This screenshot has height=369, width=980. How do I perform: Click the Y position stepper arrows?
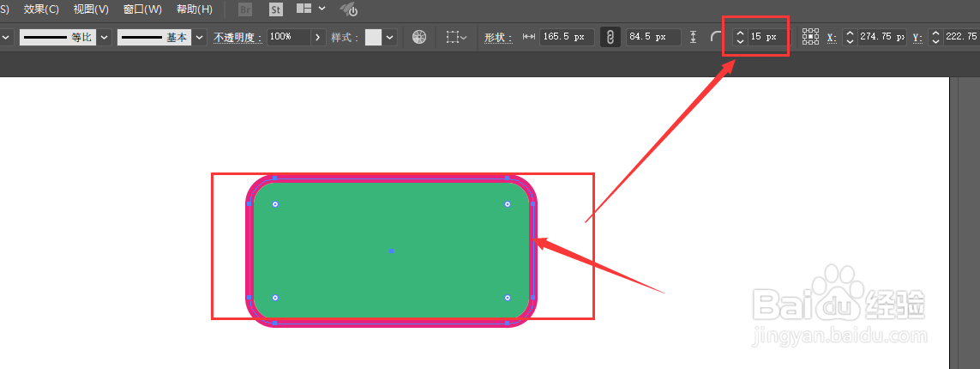pyautogui.click(x=935, y=38)
